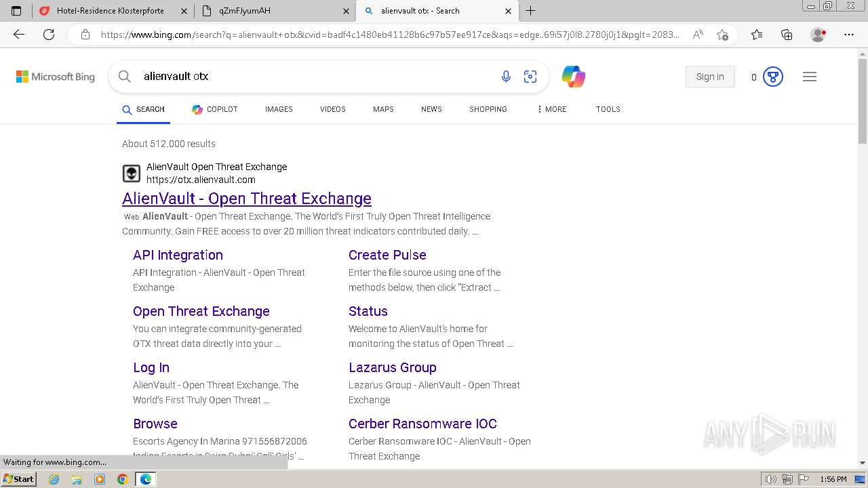868x488 pixels.
Task: Click the Sign in button
Action: 710,77
